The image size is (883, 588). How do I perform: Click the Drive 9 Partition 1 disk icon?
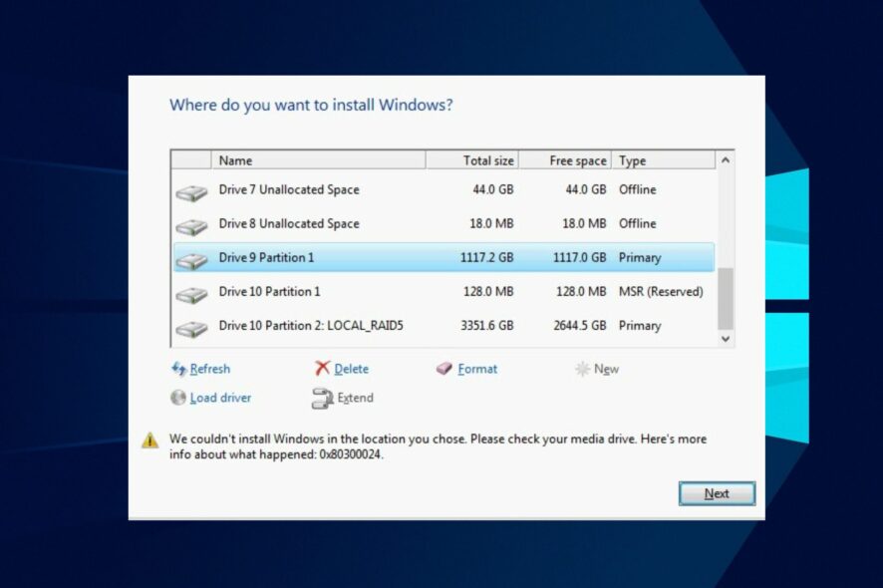tap(190, 257)
